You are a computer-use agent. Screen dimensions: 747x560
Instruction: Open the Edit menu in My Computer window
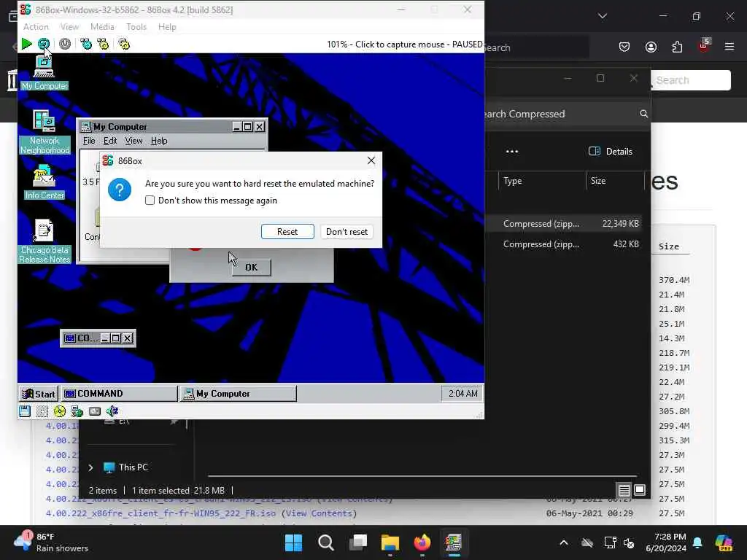[110, 141]
